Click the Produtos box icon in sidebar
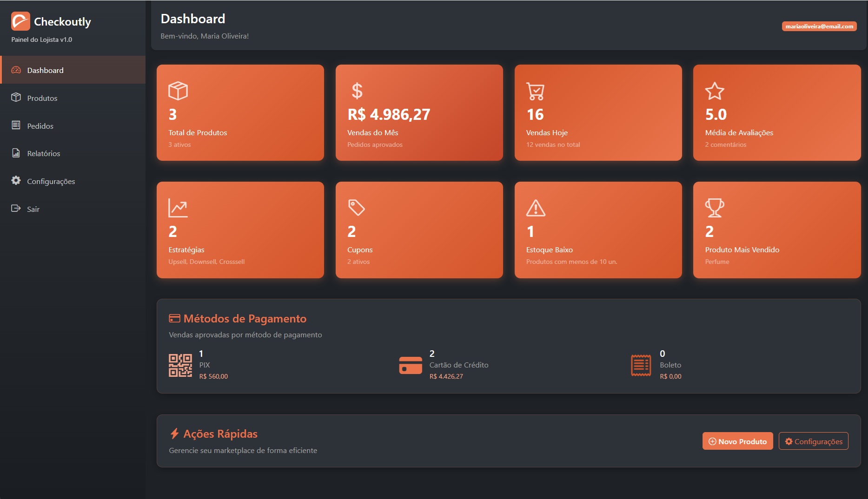Viewport: 868px width, 499px height. pos(15,98)
